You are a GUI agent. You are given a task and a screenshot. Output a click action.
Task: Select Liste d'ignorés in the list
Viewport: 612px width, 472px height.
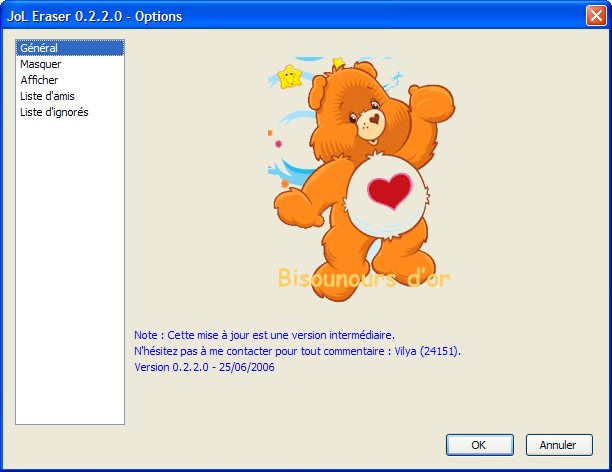pos(70,112)
